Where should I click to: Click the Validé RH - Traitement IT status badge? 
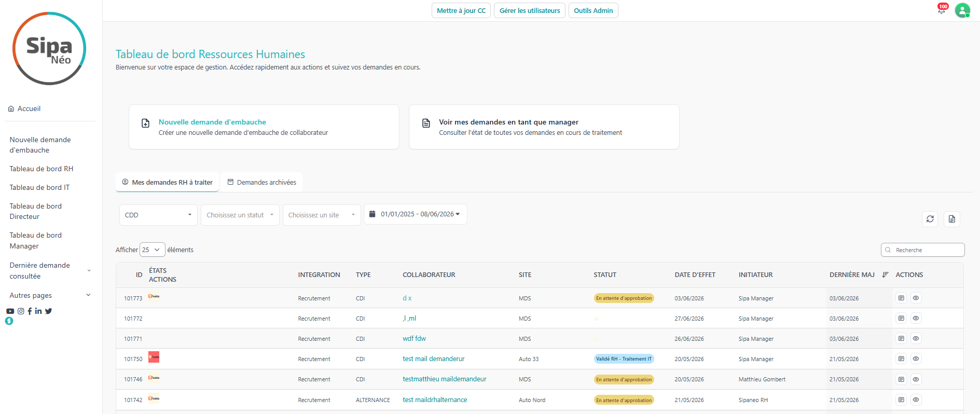624,359
